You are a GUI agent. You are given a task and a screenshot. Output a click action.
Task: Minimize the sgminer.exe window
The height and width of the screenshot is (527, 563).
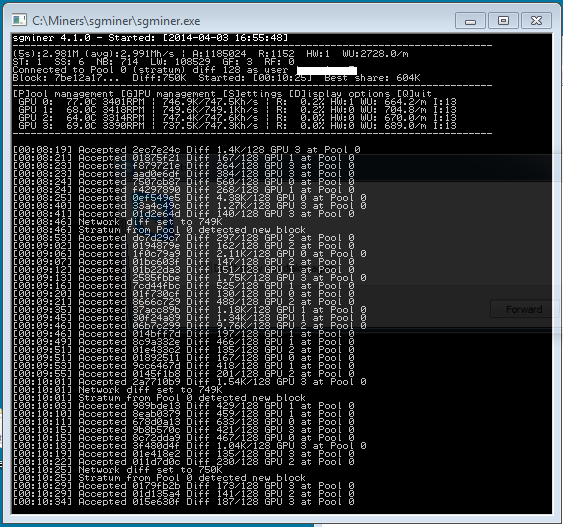[x=470, y=21]
